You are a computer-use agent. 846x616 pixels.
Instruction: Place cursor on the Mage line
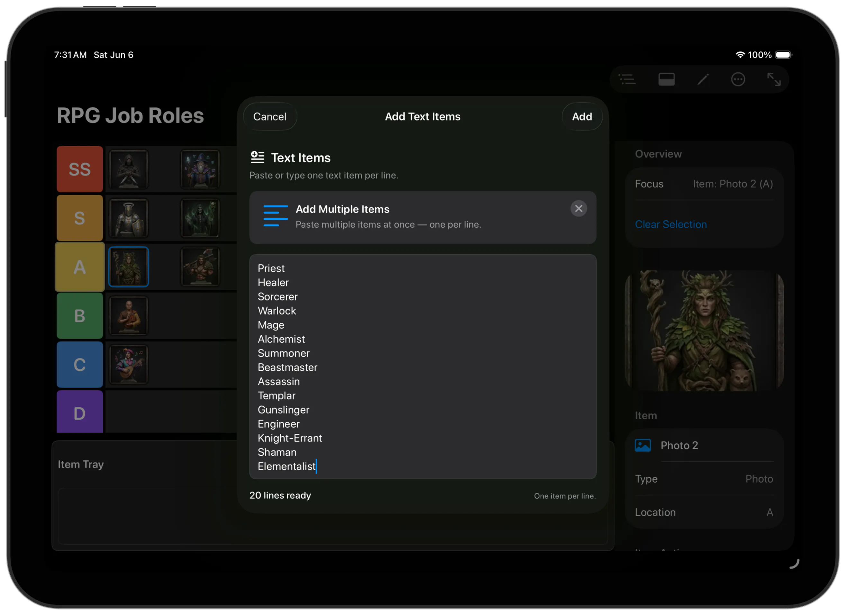pos(271,325)
